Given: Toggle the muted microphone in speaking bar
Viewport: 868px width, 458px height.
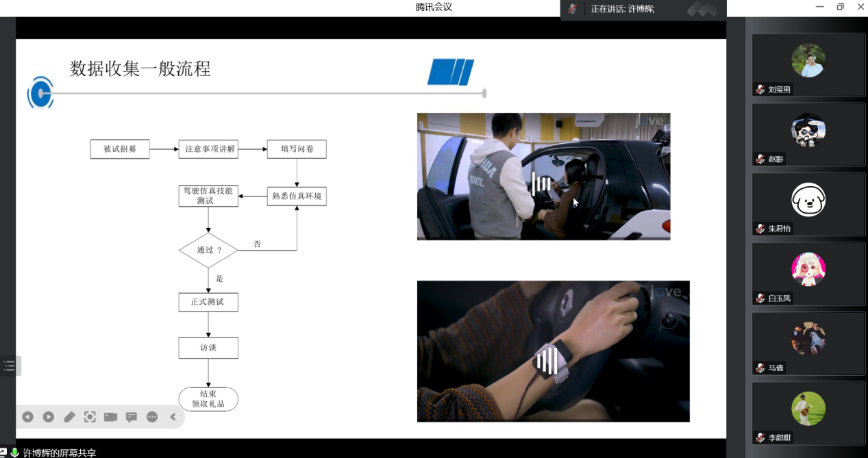Looking at the screenshot, I should [x=573, y=9].
